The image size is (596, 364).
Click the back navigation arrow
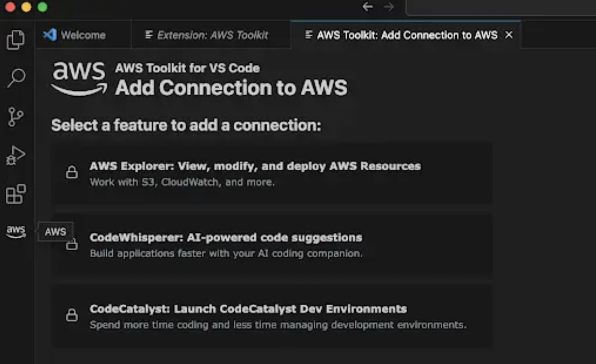tap(367, 7)
